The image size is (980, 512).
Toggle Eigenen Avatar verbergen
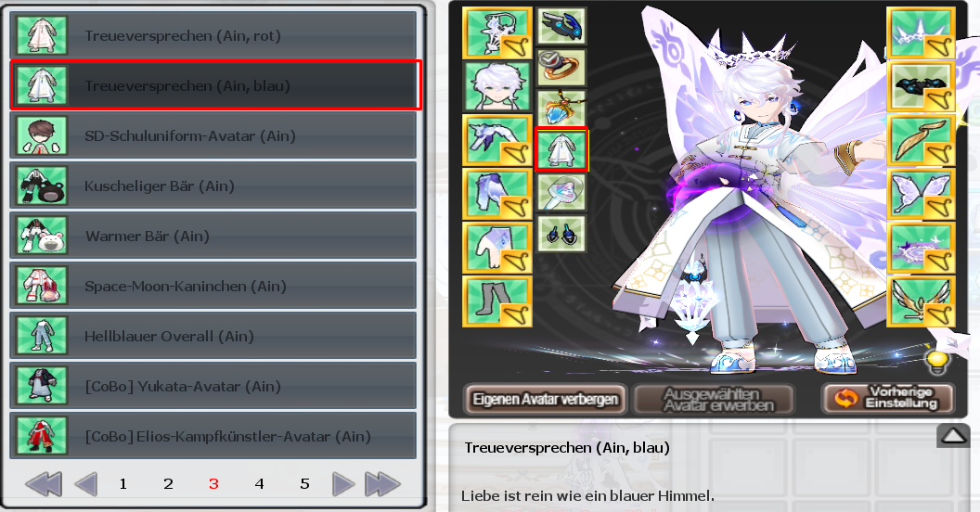545,399
